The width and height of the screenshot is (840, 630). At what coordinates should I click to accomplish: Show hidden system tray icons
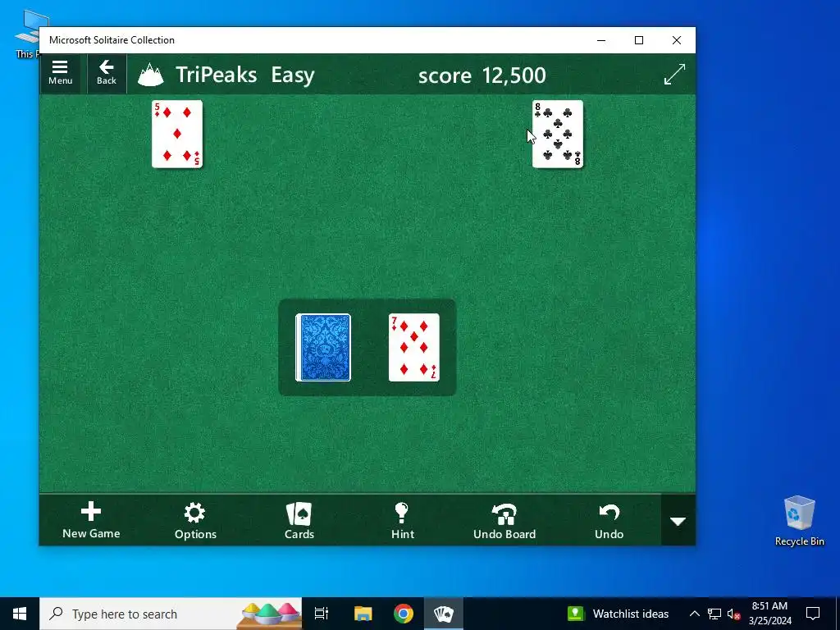click(694, 614)
